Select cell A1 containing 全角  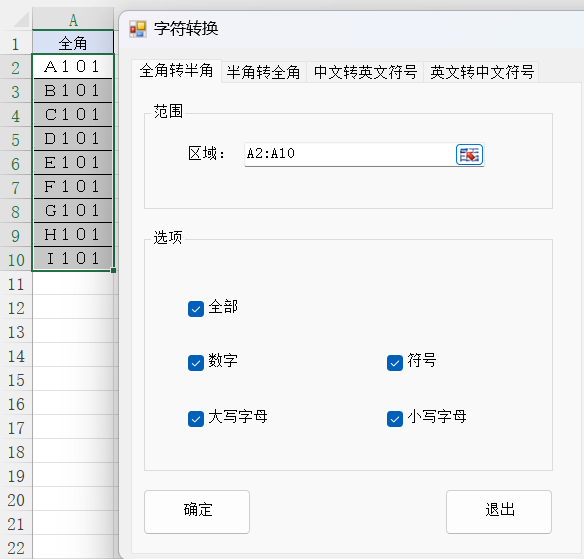pyautogui.click(x=73, y=43)
